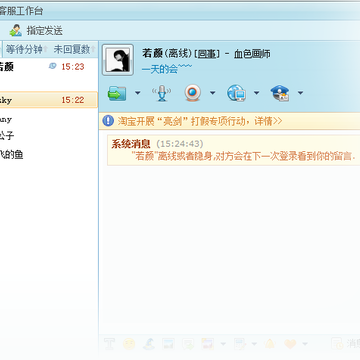The width and height of the screenshot is (360, 360).
Task: Click the blue info icon in notice bar
Action: 108,121
